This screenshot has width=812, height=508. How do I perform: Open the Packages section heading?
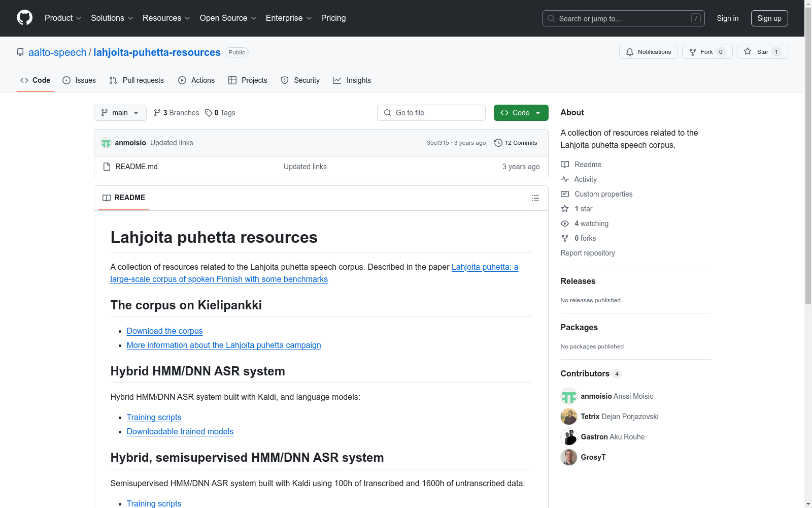point(579,327)
